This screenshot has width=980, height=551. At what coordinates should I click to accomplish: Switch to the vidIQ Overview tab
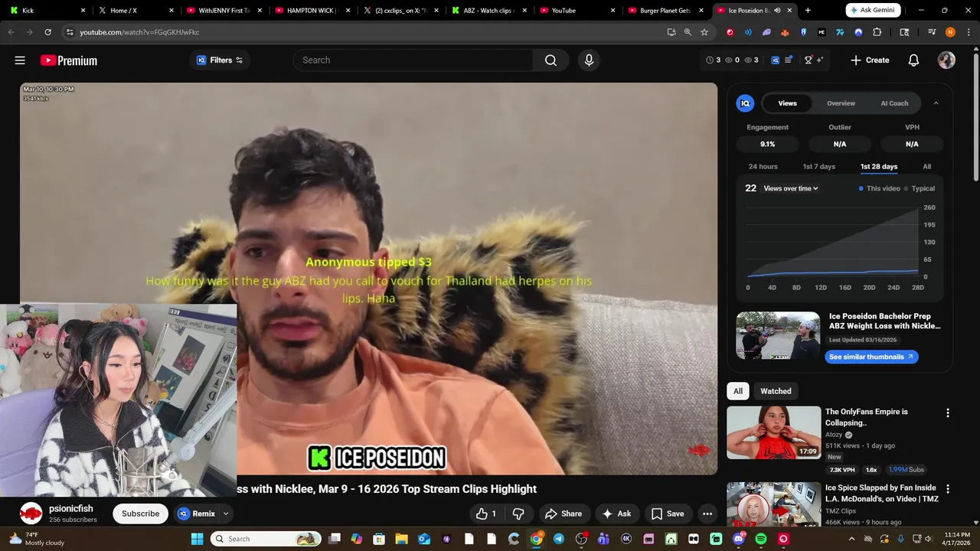click(841, 103)
